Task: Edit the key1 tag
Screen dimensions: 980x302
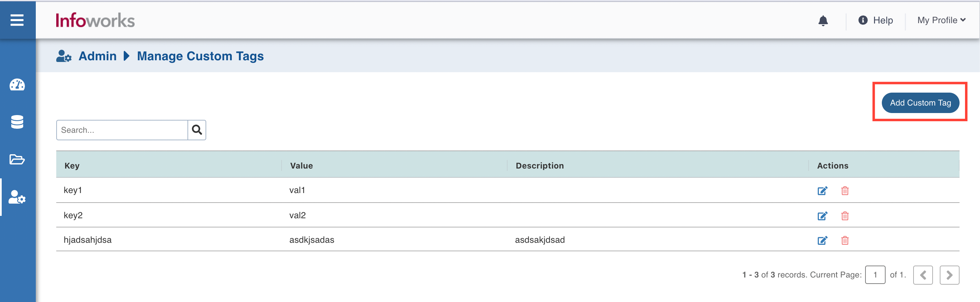Action: tap(823, 190)
